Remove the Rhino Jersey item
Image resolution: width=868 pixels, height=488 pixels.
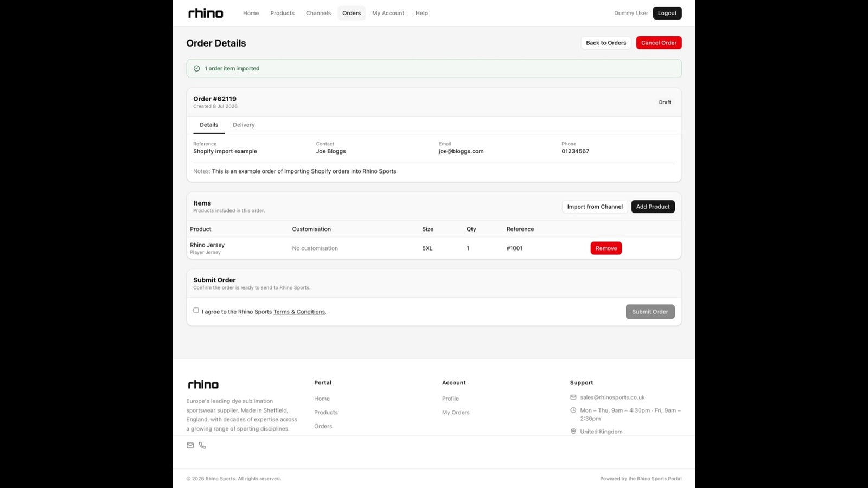[x=606, y=248]
